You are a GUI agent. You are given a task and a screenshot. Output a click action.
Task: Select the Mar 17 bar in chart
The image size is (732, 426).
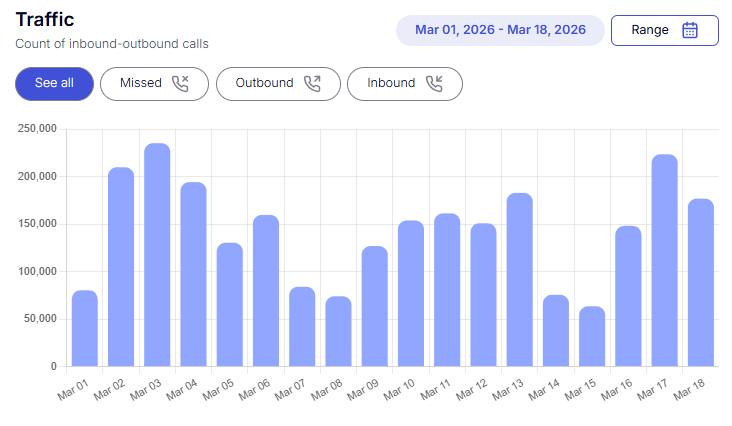664,260
